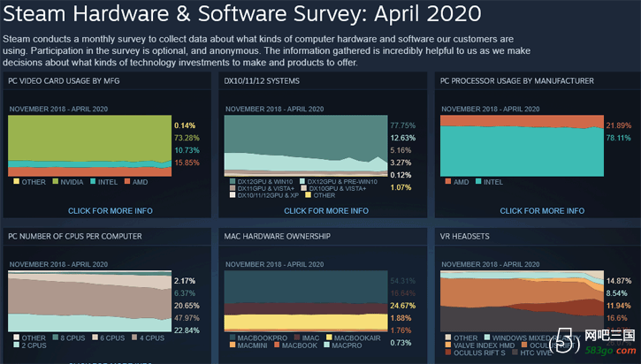641x364 pixels.
Task: Click the 47.97% value in CPUs panel
Action: tap(187, 318)
